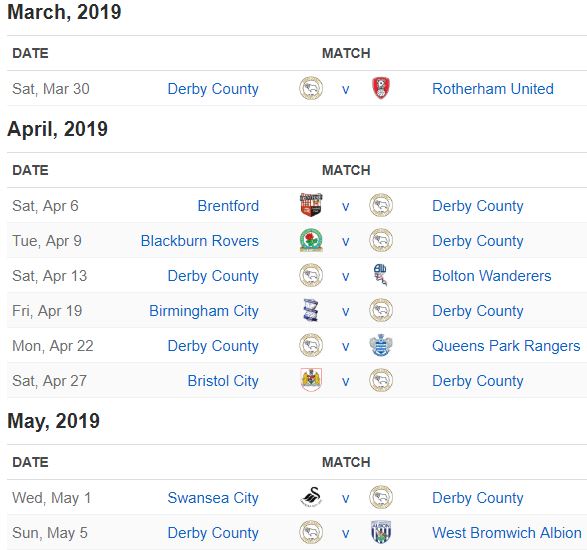The height and width of the screenshot is (550, 587).
Task: Open the Rotherham United team link
Action: click(493, 89)
